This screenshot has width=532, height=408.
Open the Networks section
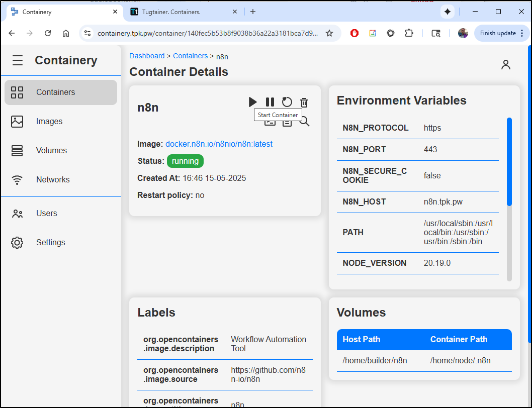coord(53,179)
